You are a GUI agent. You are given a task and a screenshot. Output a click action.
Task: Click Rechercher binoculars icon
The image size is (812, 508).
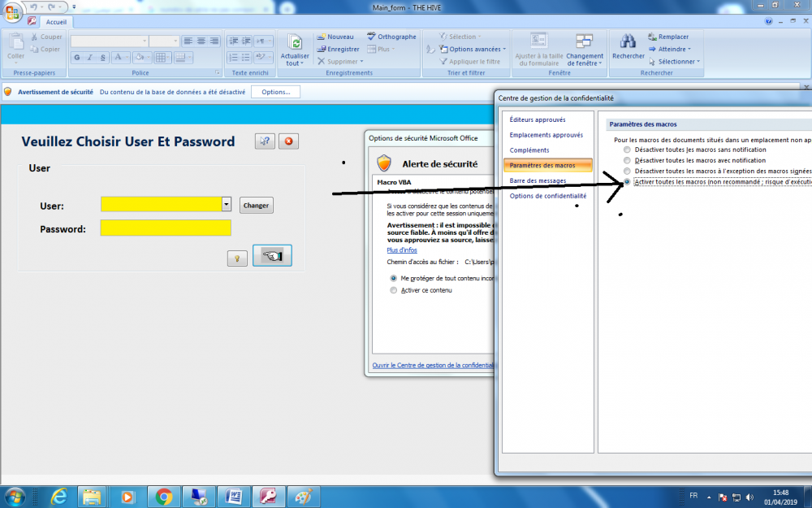(x=628, y=41)
